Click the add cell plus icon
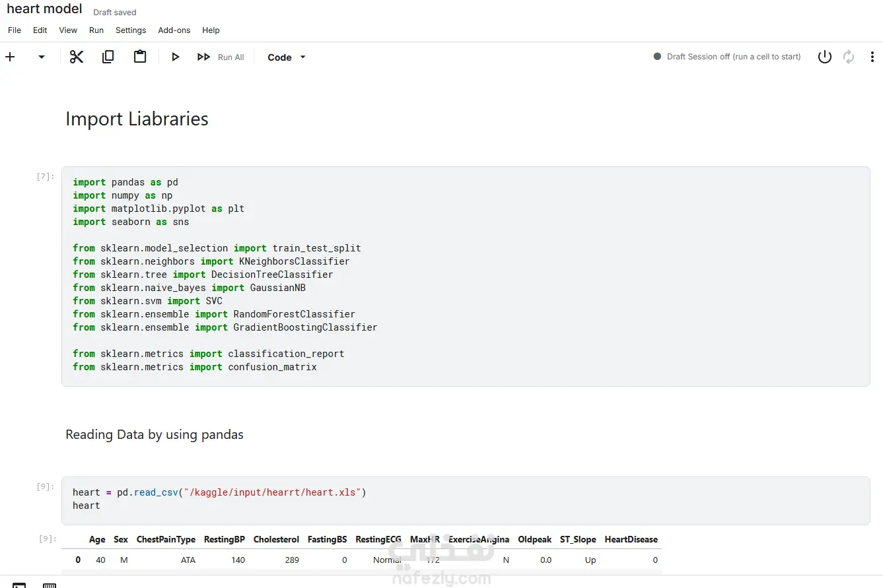The image size is (883, 588). pyautogui.click(x=10, y=57)
